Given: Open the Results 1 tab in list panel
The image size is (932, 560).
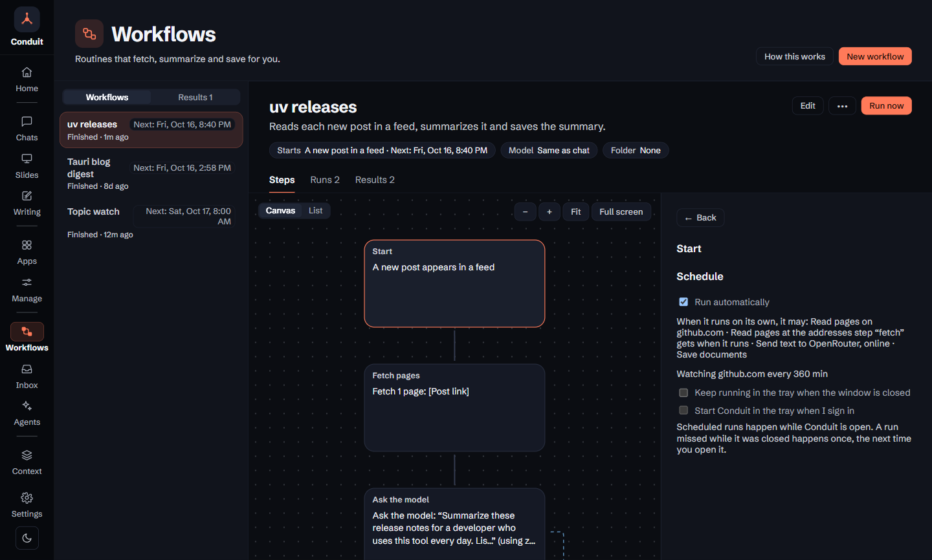Looking at the screenshot, I should pyautogui.click(x=195, y=97).
